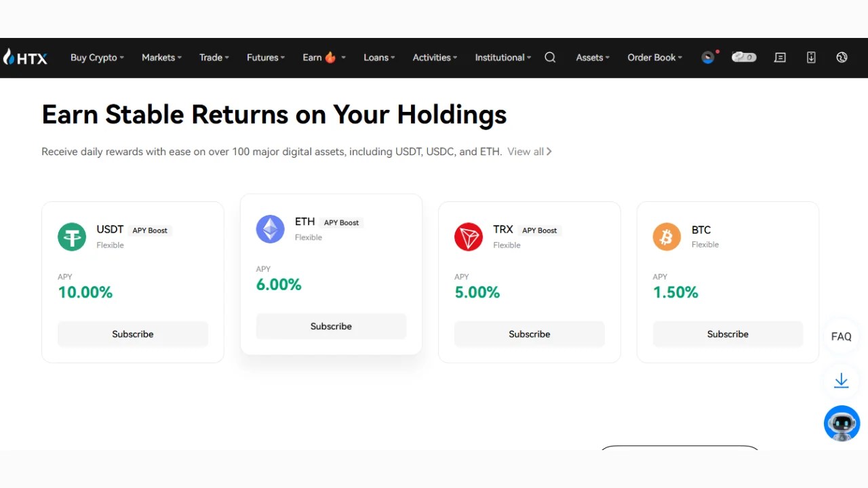Click the floating download arrow icon

click(x=842, y=380)
